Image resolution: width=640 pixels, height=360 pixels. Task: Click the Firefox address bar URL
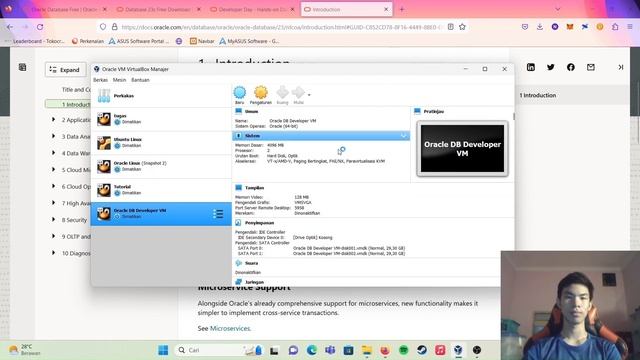[x=282, y=27]
